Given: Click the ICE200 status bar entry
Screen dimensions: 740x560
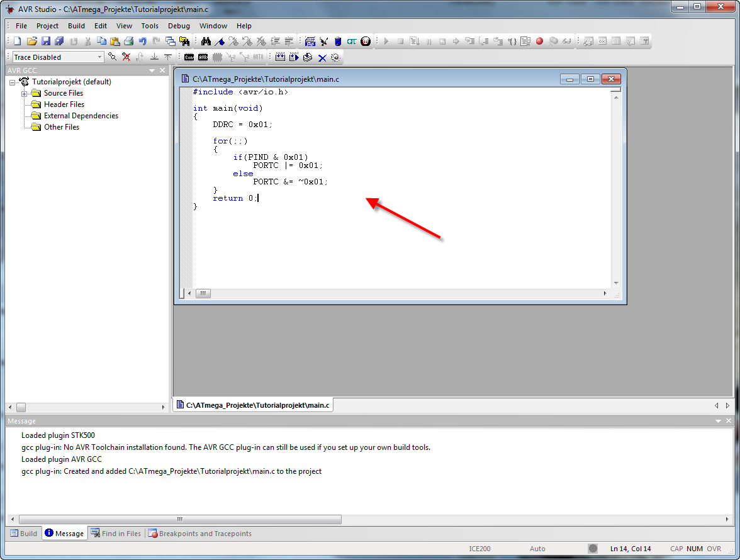Looking at the screenshot, I should 479,549.
